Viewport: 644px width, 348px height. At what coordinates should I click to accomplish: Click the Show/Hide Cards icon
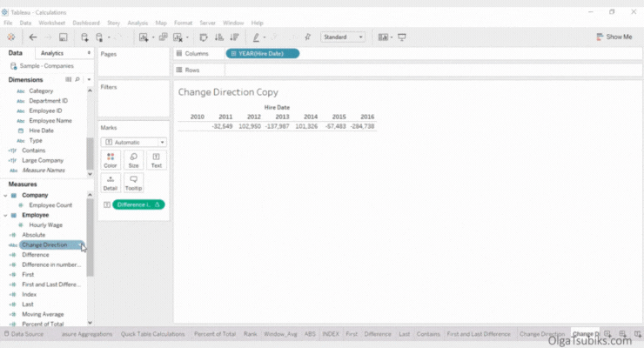(383, 37)
